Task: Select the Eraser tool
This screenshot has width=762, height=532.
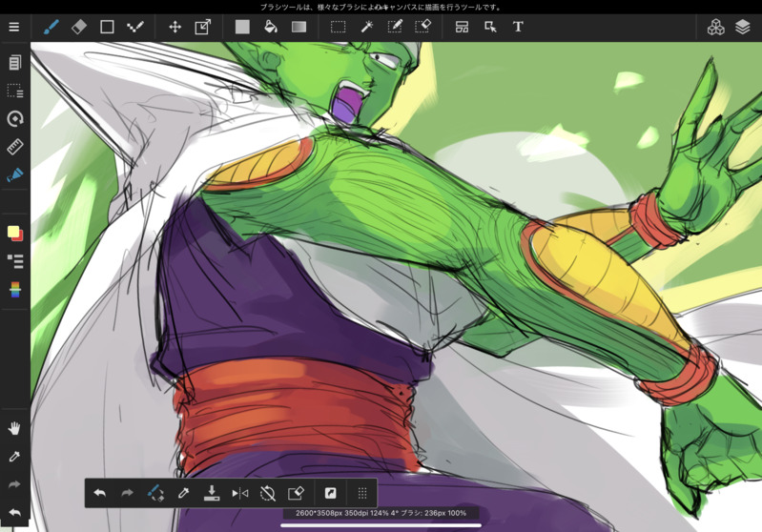Action: pos(79,27)
